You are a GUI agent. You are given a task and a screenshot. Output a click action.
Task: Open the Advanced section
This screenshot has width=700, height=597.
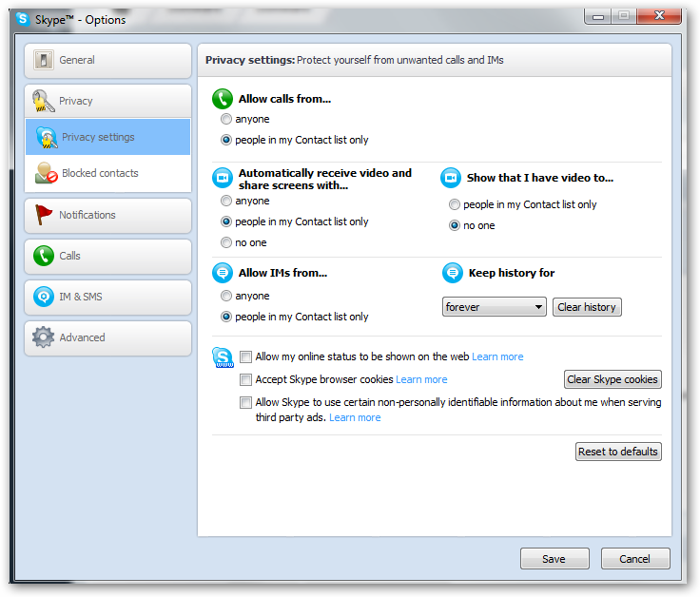(x=107, y=337)
